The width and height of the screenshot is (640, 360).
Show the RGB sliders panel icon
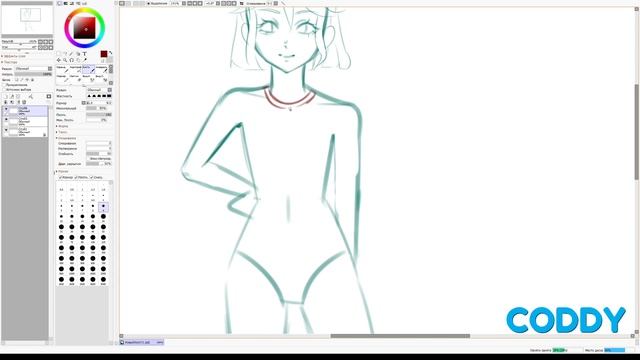[66, 3]
